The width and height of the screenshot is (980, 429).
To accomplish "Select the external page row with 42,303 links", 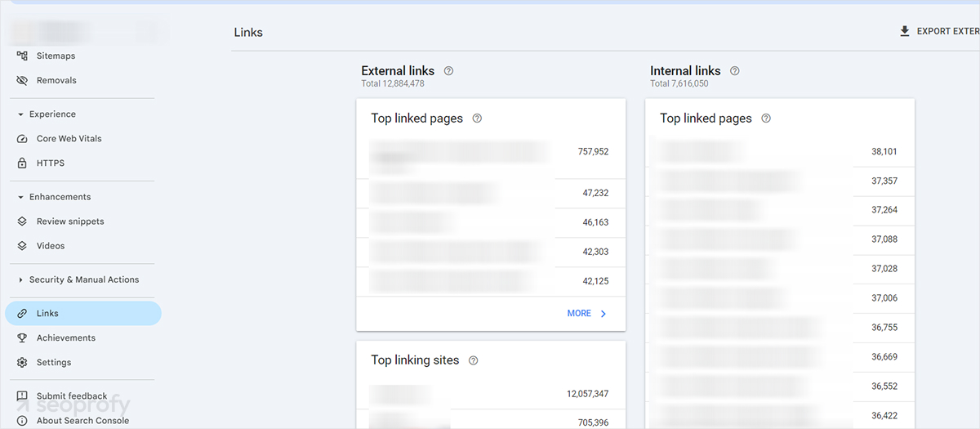I will coord(491,252).
